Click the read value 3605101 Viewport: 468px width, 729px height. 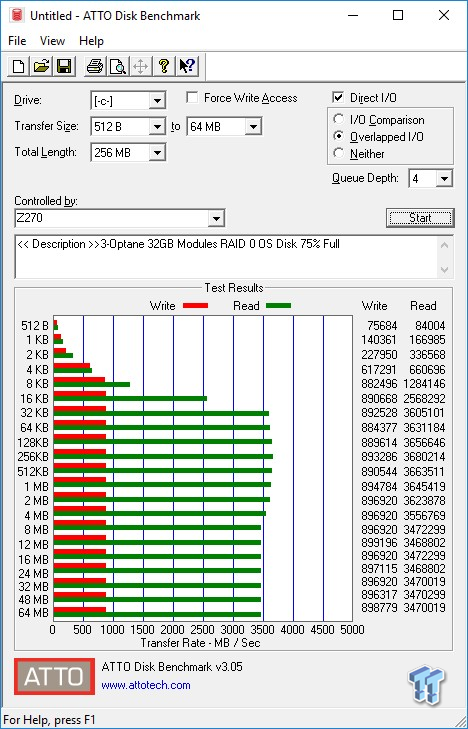tap(424, 413)
